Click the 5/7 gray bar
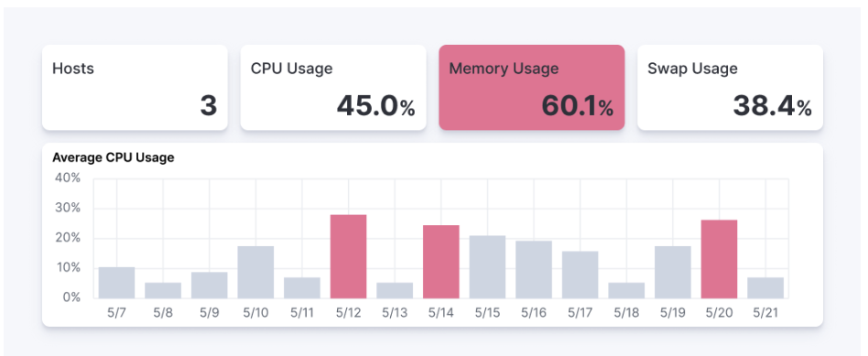Image resolution: width=868 pixels, height=356 pixels. [117, 283]
